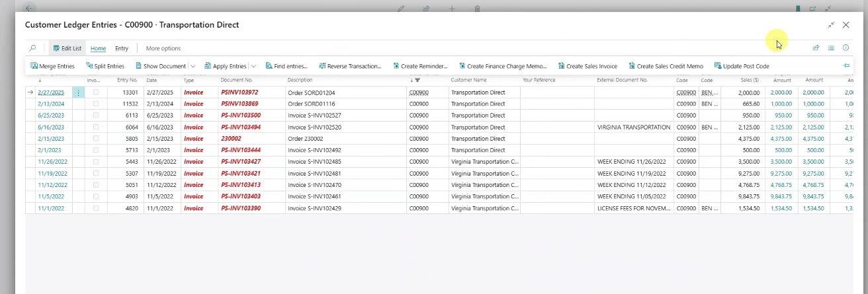
Task: Click the search magnifier icon
Action: [x=32, y=48]
